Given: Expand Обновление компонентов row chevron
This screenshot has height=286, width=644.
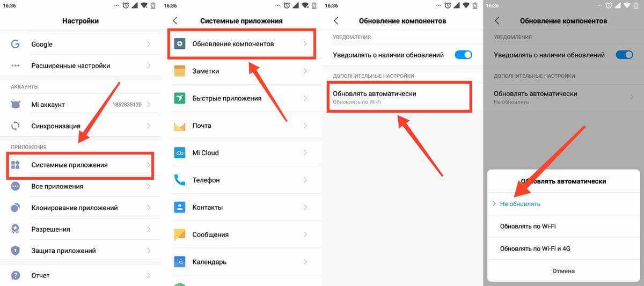Looking at the screenshot, I should (305, 43).
